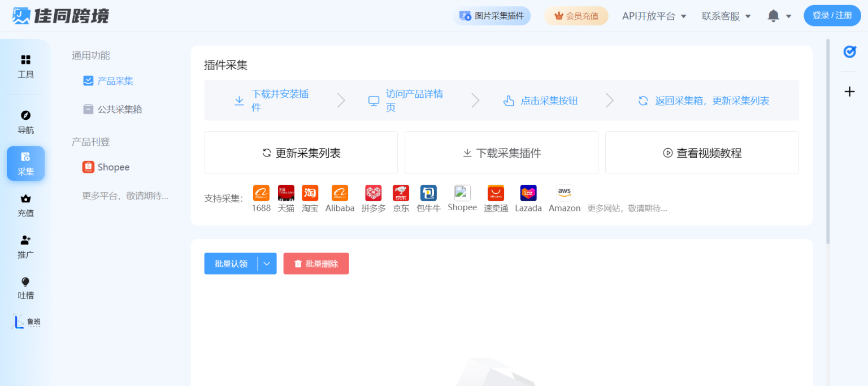Viewport: 868px width, 386px height.
Task: Click the 鲁班 logo in sidebar
Action: click(26, 322)
